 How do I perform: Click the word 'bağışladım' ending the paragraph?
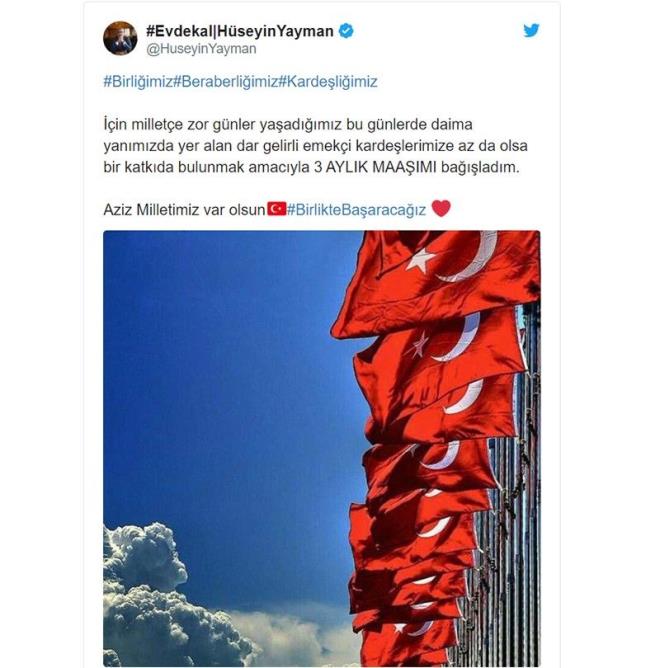tap(480, 167)
